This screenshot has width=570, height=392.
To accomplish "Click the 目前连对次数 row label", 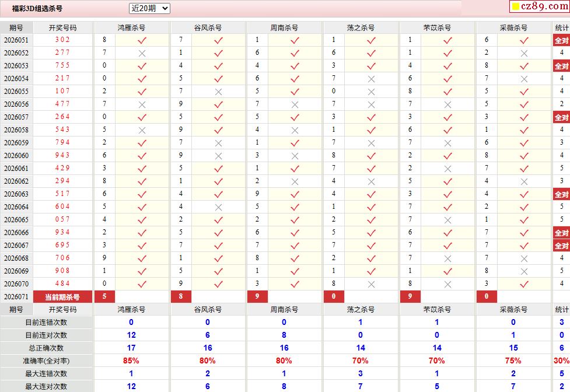I will [x=46, y=335].
